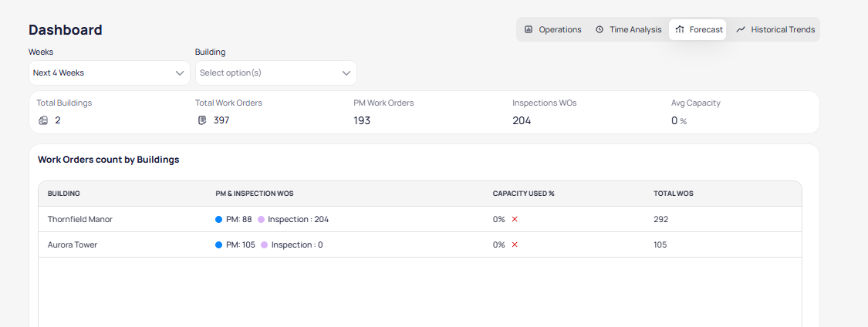
Task: Click the Total Buildings icon
Action: [43, 120]
